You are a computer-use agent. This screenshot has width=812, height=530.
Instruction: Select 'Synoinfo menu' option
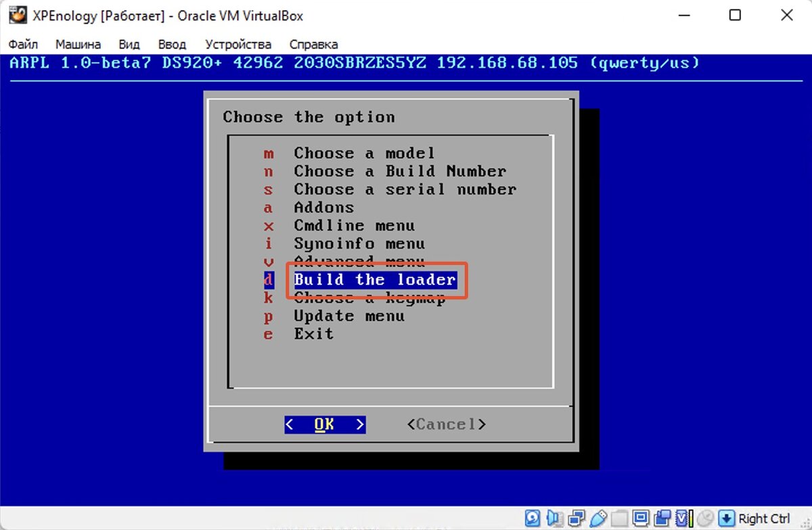pos(359,244)
